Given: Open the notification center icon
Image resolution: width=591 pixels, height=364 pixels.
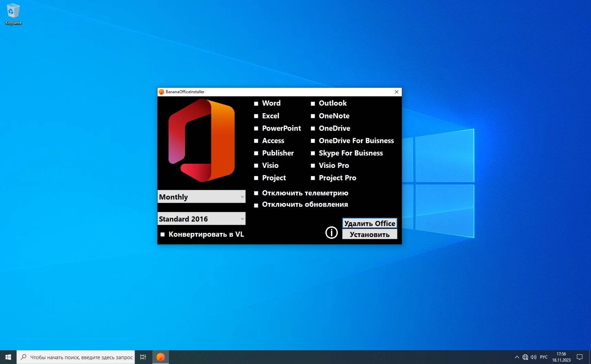Looking at the screenshot, I should (x=580, y=357).
